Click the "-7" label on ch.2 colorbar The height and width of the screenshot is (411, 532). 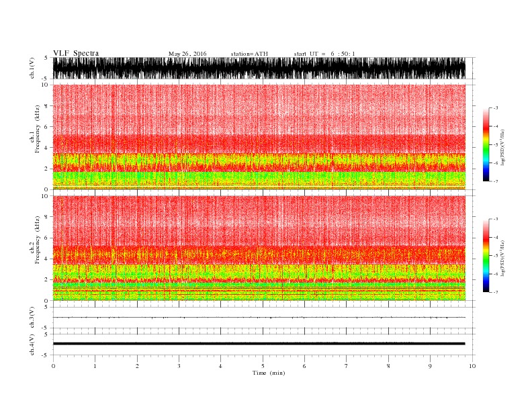[x=496, y=292]
